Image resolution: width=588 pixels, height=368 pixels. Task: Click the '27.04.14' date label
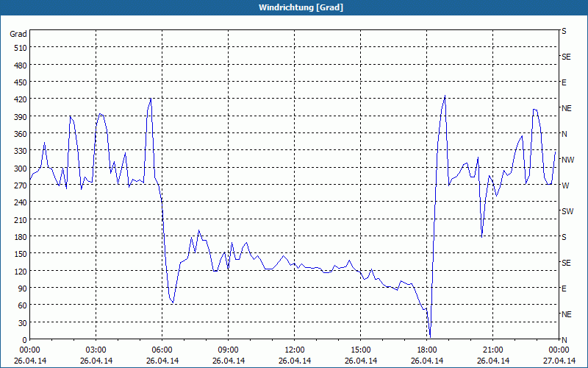point(559,361)
